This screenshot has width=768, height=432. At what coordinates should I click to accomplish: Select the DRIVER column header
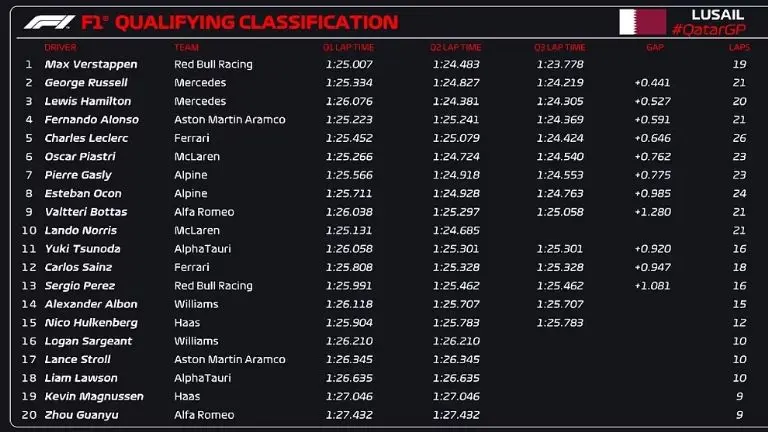pos(60,47)
